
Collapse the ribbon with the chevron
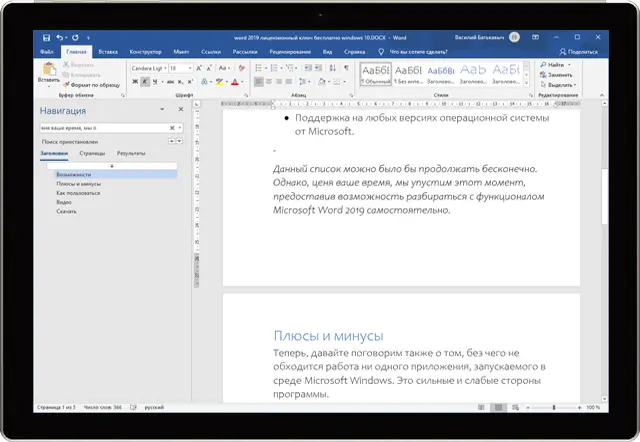click(x=602, y=95)
